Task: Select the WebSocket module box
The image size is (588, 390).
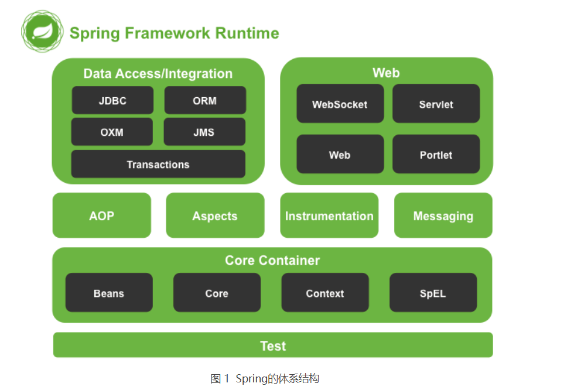Action: 340,104
